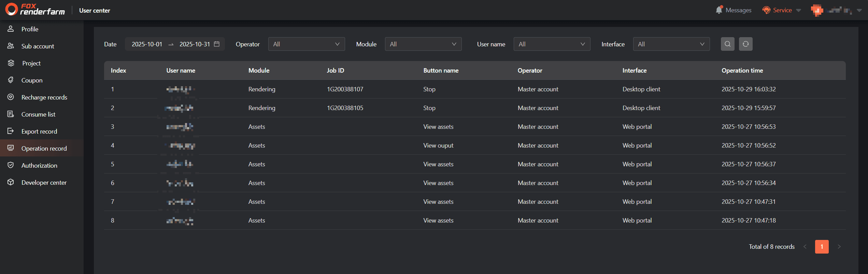Open the Consume list menu item
The width and height of the screenshot is (868, 274).
tap(38, 114)
